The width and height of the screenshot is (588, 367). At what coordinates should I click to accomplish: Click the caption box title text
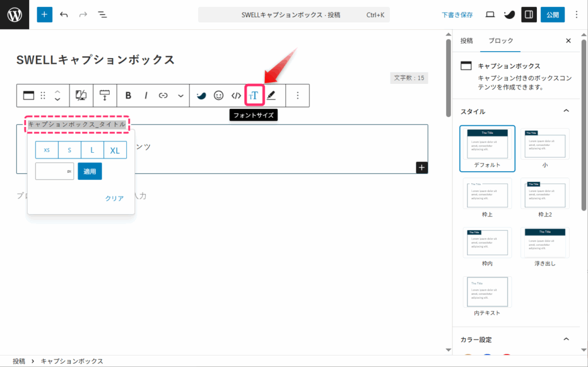click(x=77, y=124)
